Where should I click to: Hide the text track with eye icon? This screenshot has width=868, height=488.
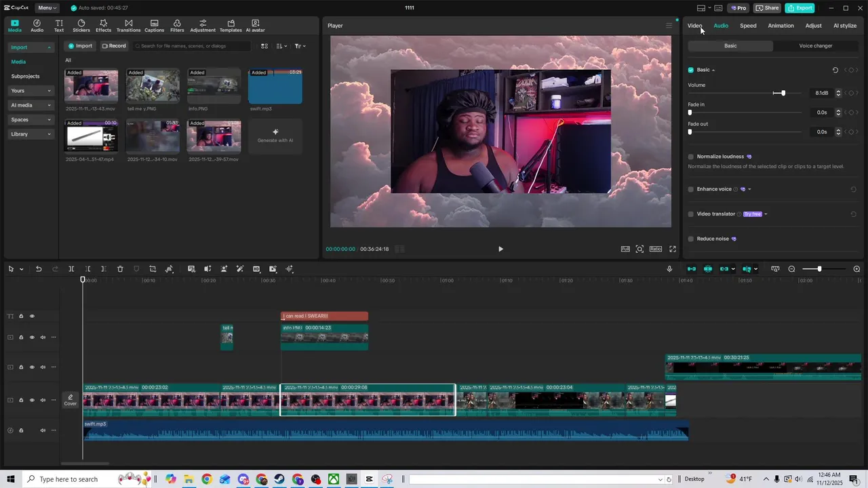point(32,316)
